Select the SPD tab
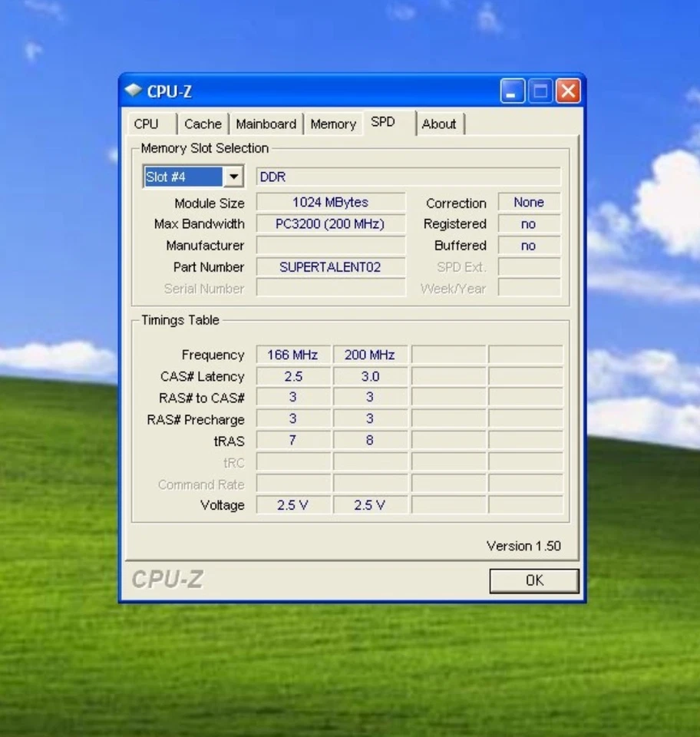This screenshot has width=700, height=737. pyautogui.click(x=383, y=123)
